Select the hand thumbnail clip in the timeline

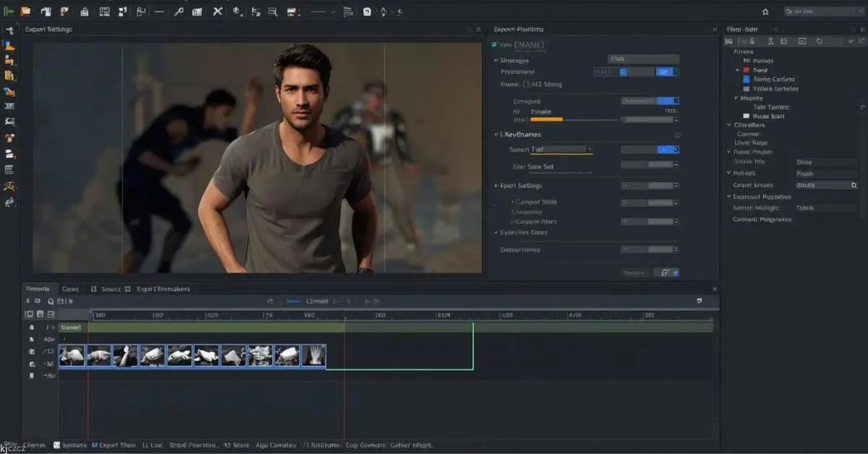pyautogui.click(x=315, y=356)
